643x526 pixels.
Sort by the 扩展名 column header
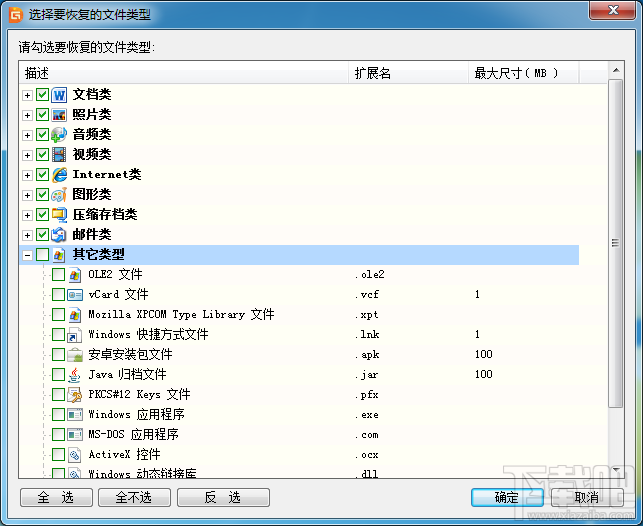(408, 73)
